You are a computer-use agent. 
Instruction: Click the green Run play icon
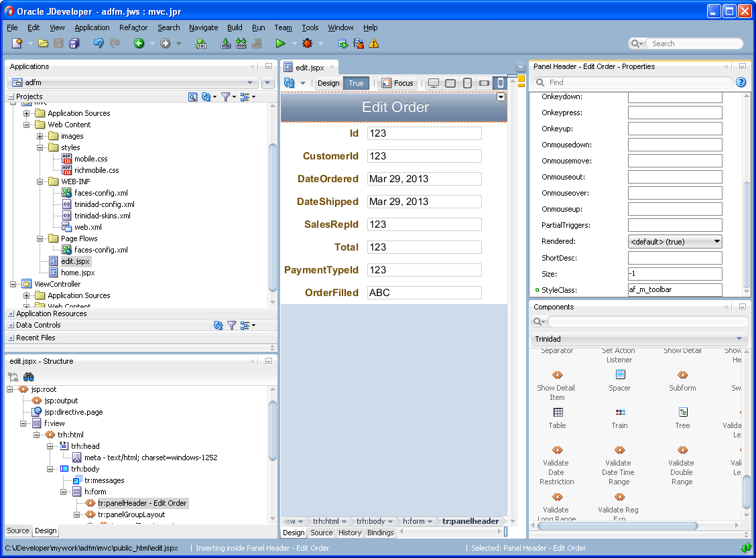point(280,44)
